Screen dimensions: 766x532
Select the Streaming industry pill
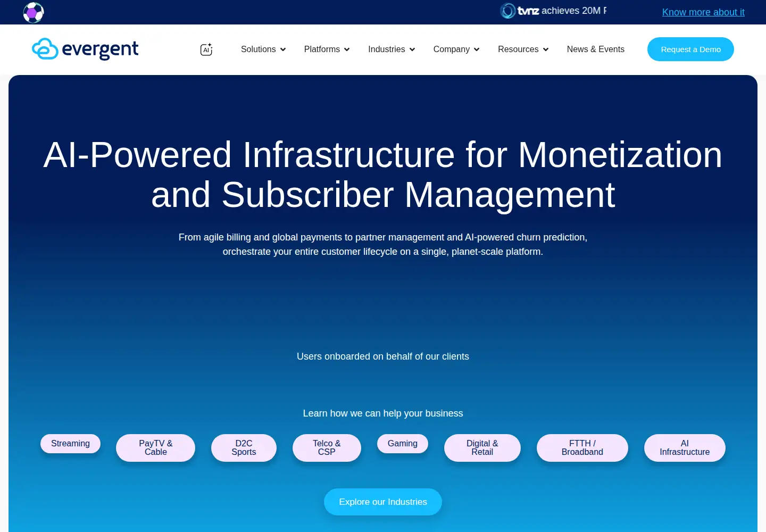(x=70, y=444)
